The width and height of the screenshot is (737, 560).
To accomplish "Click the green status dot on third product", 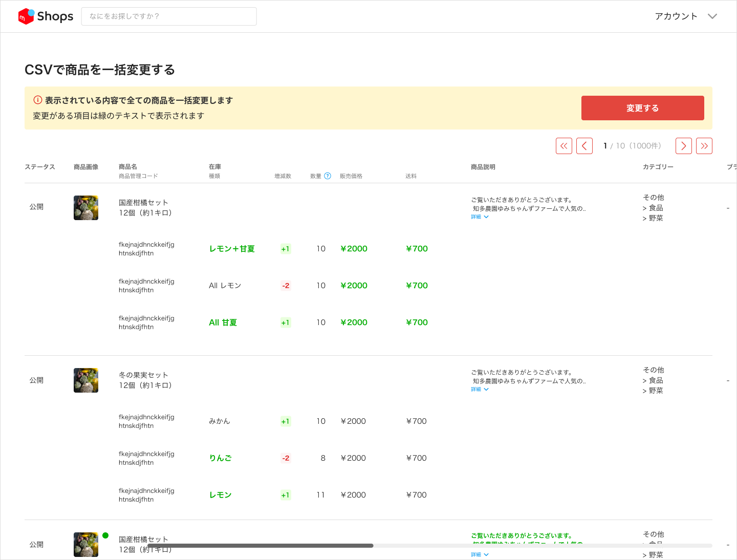I will tap(105, 535).
